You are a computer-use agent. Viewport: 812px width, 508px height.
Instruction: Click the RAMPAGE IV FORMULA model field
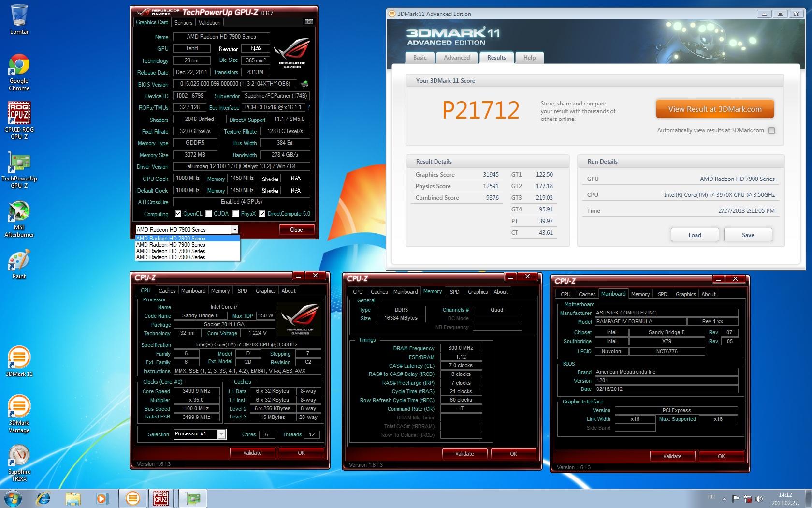pyautogui.click(x=640, y=322)
